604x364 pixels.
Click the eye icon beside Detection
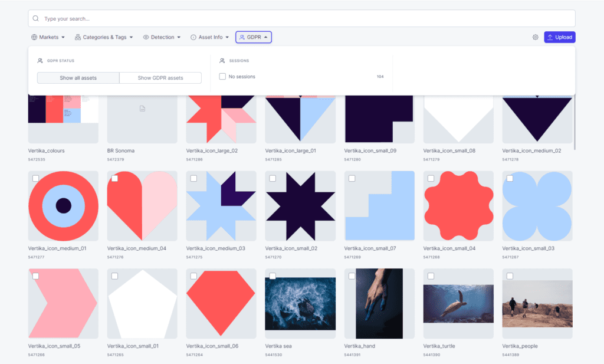[146, 37]
